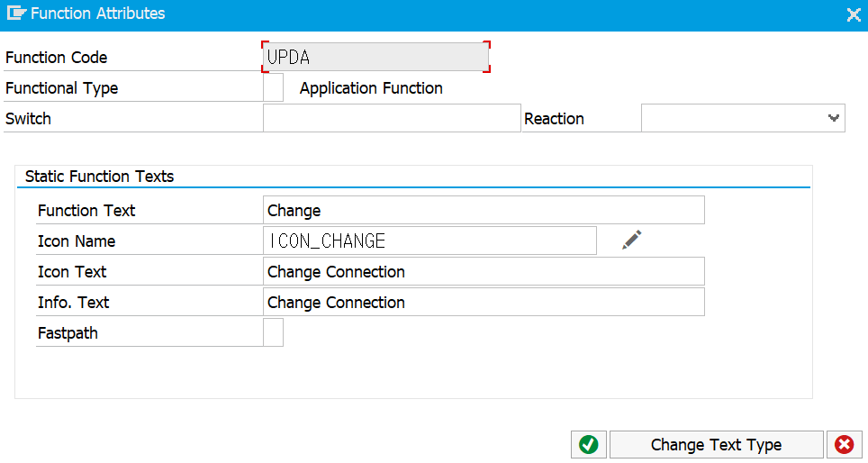Click the Application Function text

tap(371, 88)
